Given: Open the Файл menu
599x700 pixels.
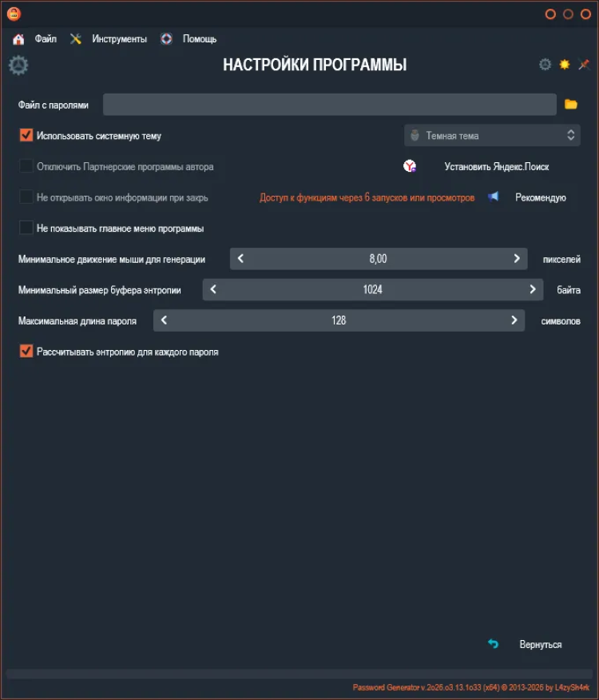Looking at the screenshot, I should pyautogui.click(x=46, y=39).
